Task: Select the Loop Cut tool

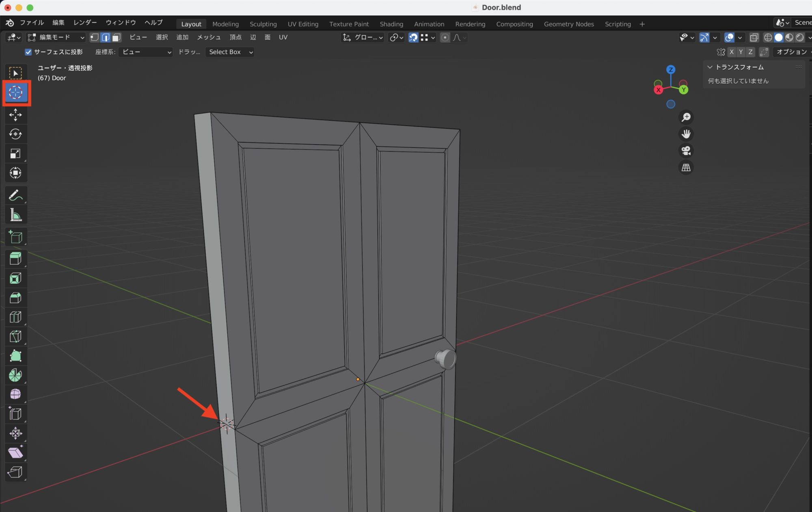Action: tap(15, 317)
